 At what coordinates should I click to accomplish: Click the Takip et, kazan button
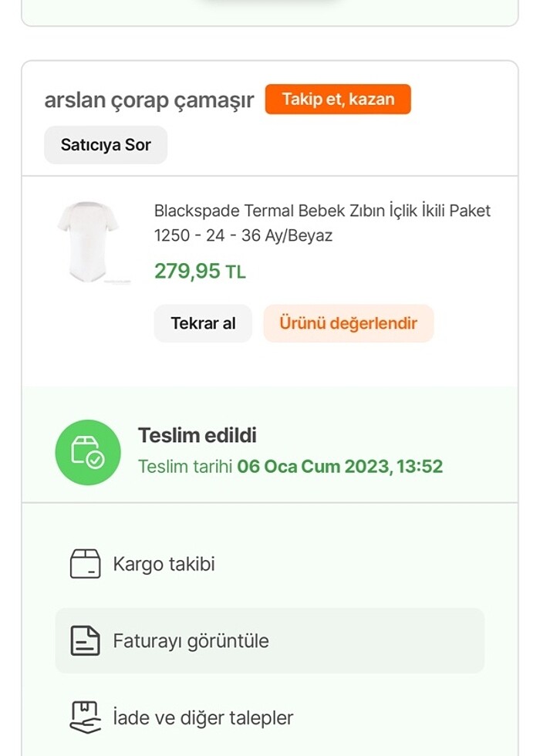point(338,99)
